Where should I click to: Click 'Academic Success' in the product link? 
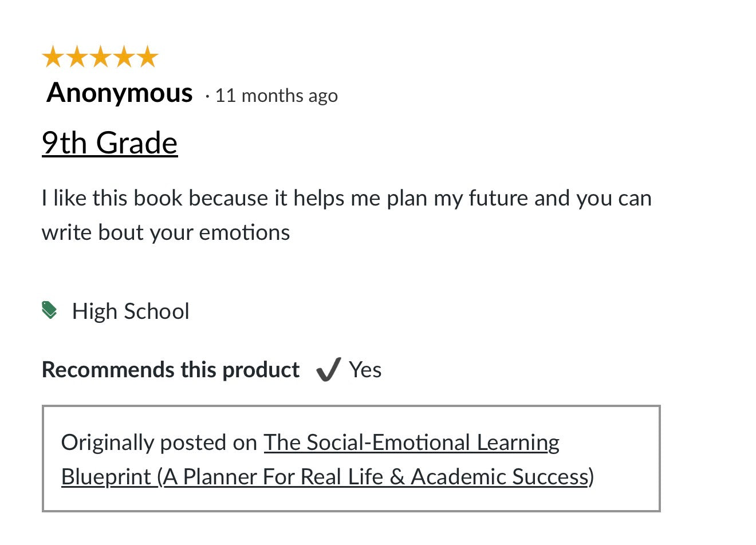(499, 477)
